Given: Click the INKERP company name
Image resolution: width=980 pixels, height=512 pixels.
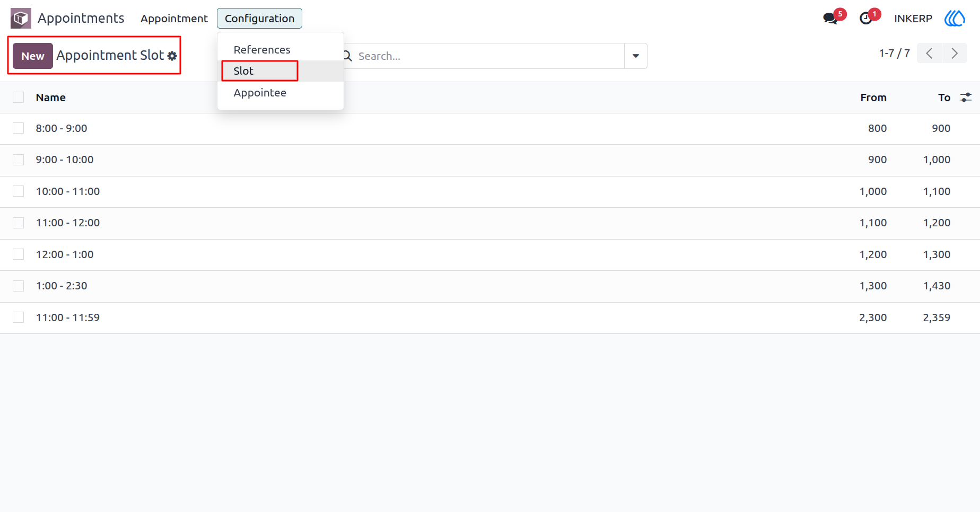Looking at the screenshot, I should (x=913, y=19).
